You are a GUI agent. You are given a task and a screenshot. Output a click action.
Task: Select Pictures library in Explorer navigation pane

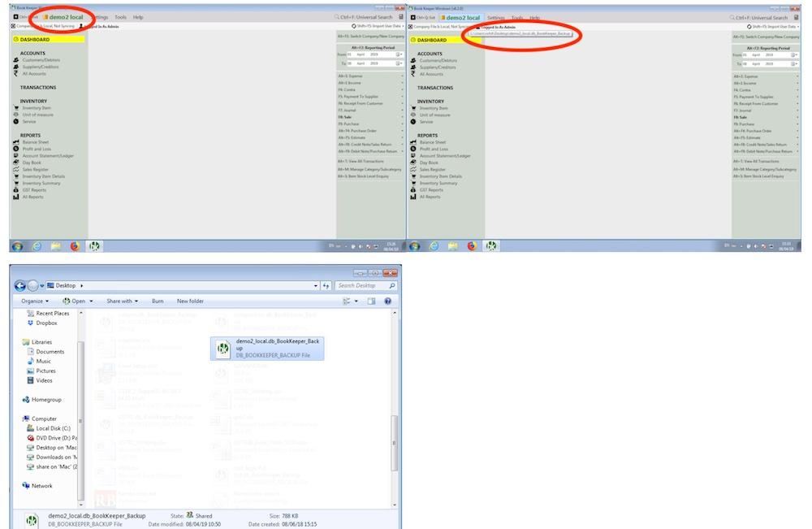(45, 371)
